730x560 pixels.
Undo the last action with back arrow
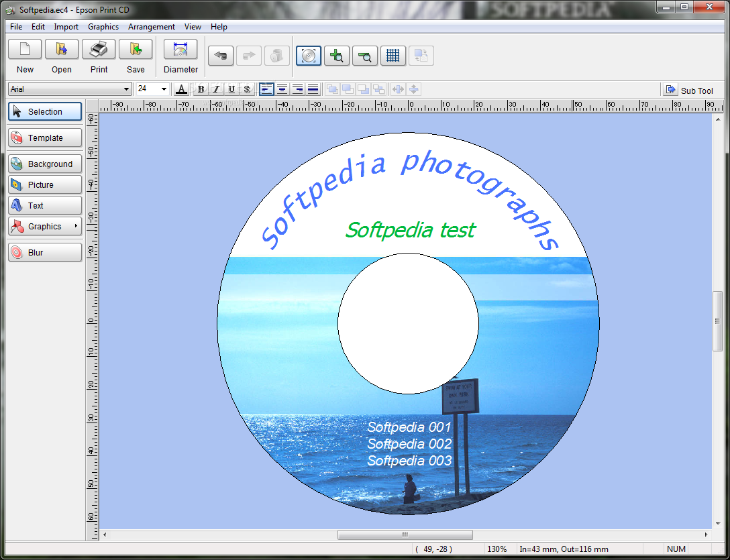tap(221, 56)
